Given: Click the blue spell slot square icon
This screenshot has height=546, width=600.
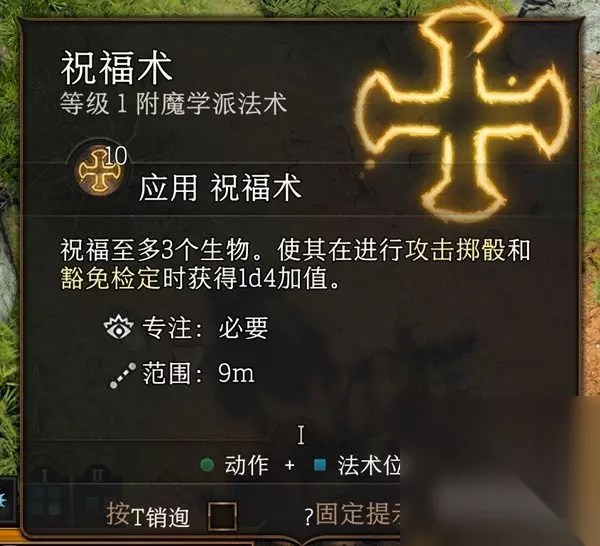Looking at the screenshot, I should [x=320, y=465].
